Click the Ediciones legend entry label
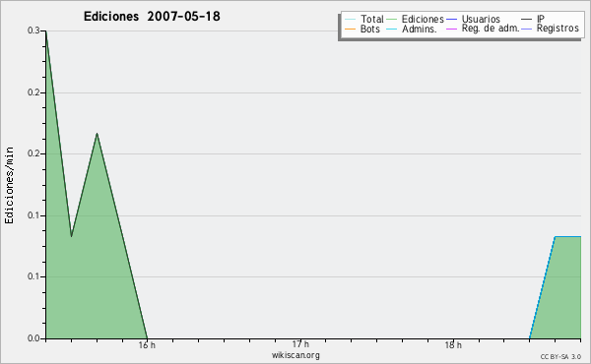The height and width of the screenshot is (364, 591). pyautogui.click(x=423, y=19)
